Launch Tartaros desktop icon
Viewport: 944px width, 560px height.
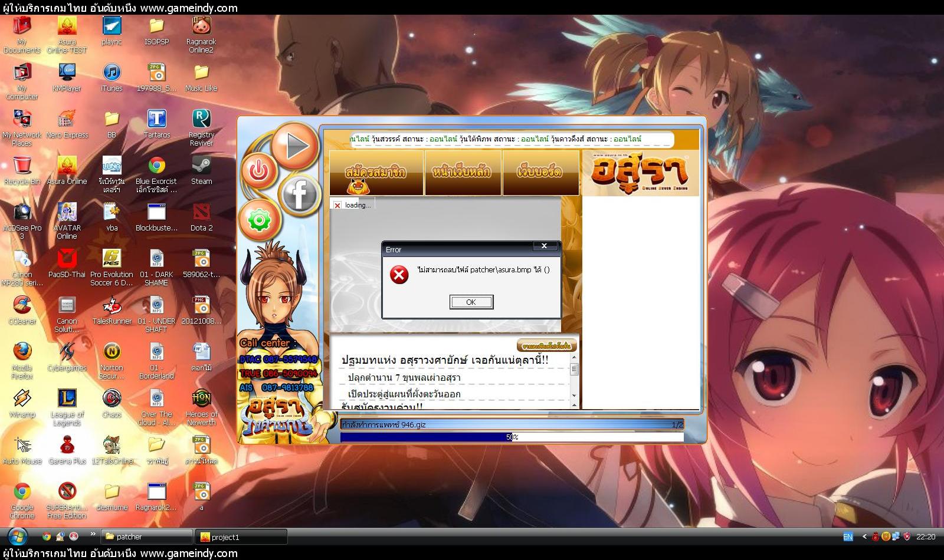156,124
